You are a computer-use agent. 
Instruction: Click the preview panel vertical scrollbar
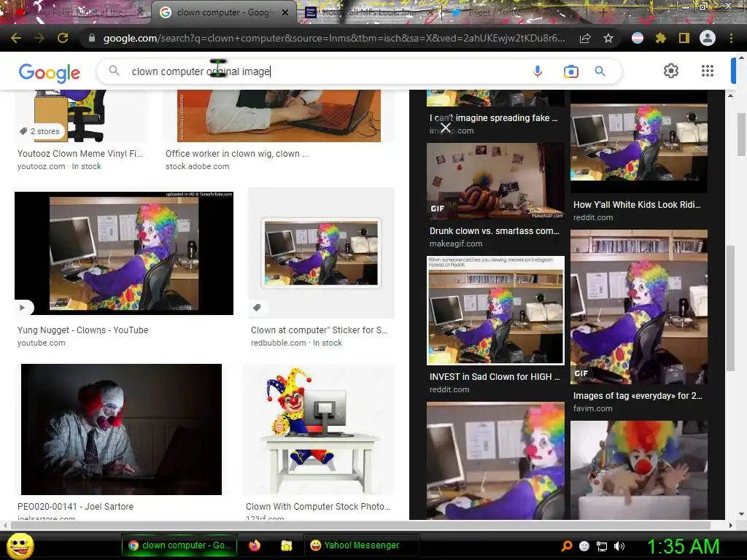[x=730, y=307]
